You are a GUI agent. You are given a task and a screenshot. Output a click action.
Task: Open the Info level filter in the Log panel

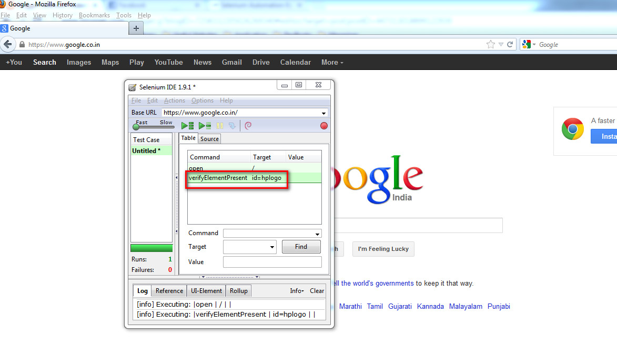(x=296, y=290)
